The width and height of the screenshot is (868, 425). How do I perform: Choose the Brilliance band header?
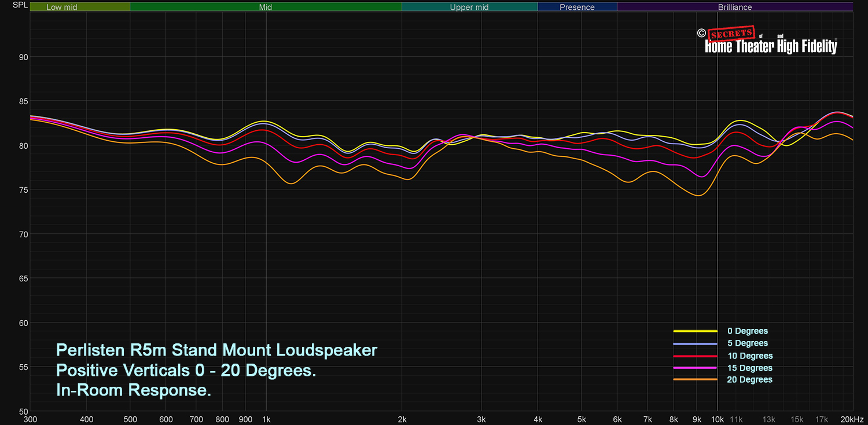(x=735, y=8)
